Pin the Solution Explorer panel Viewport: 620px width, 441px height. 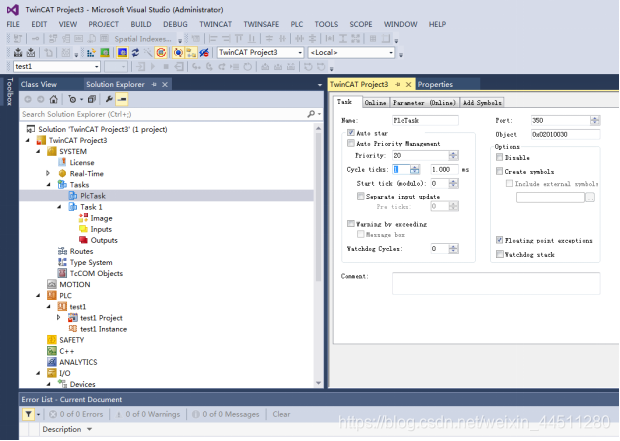(x=154, y=84)
